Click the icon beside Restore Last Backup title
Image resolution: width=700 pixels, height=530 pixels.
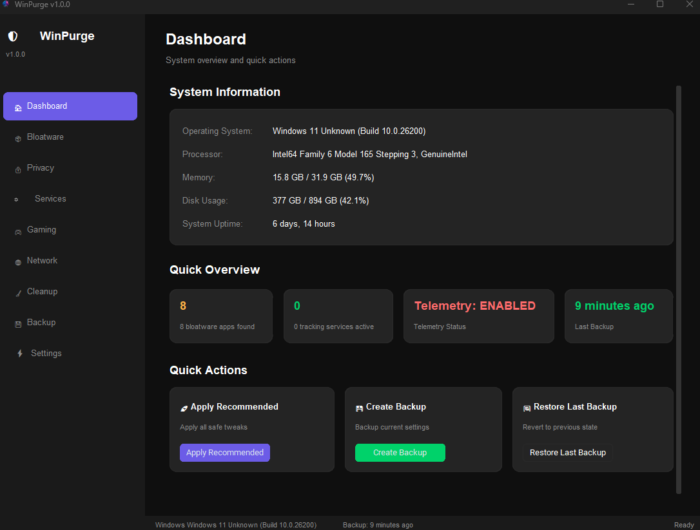coord(527,408)
